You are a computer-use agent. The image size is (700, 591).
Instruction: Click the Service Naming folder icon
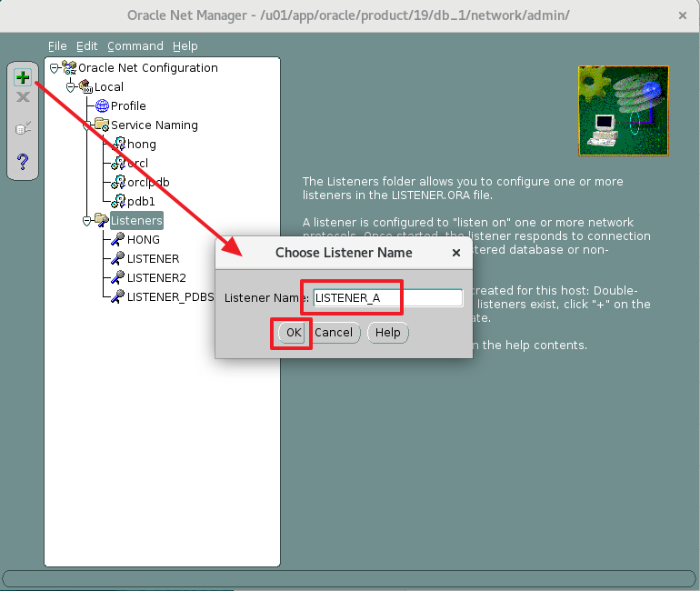point(102,125)
